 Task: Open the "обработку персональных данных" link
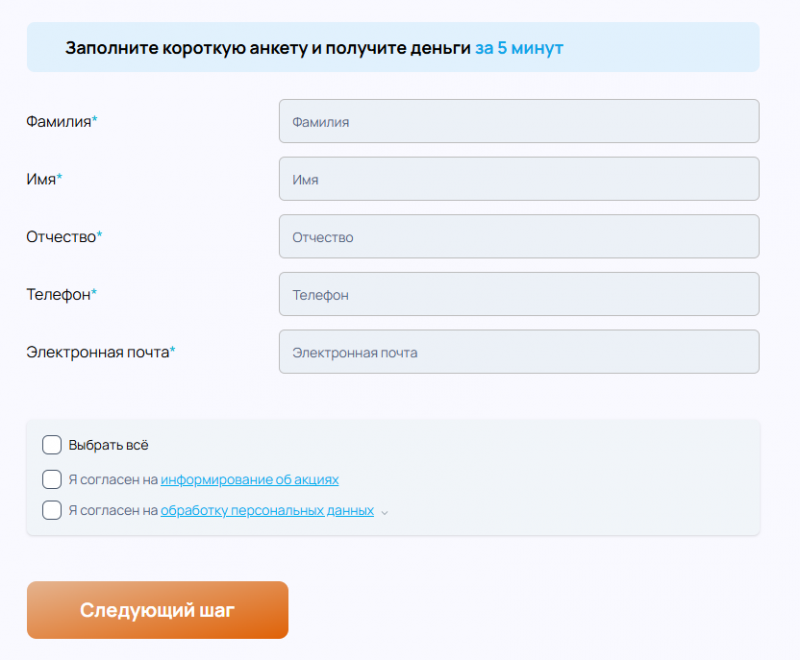tap(268, 510)
